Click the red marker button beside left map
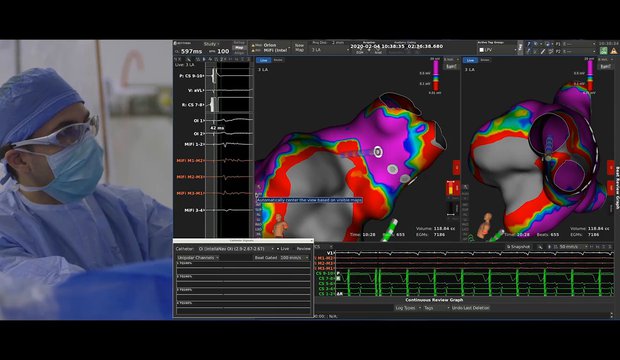Image resolution: width=620 pixels, height=360 pixels. 456,167
